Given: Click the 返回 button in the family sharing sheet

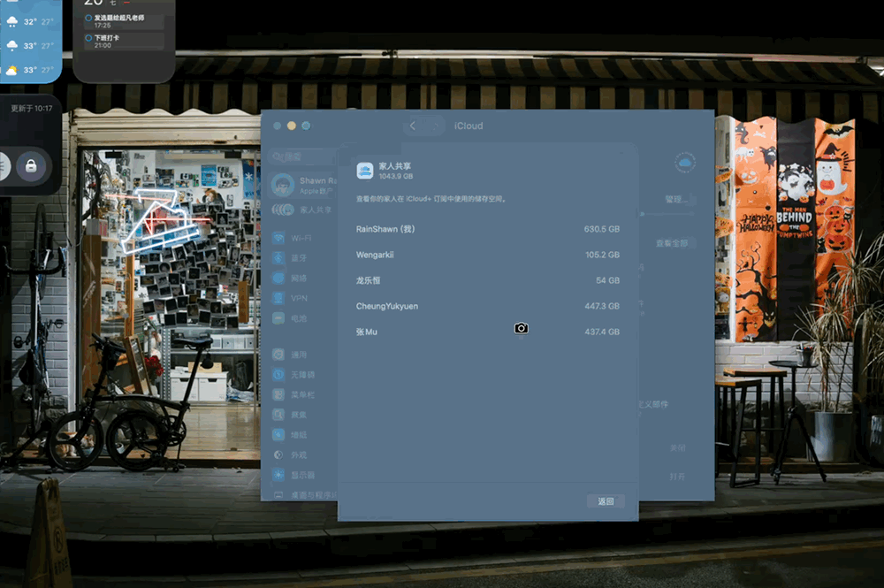Looking at the screenshot, I should (606, 501).
